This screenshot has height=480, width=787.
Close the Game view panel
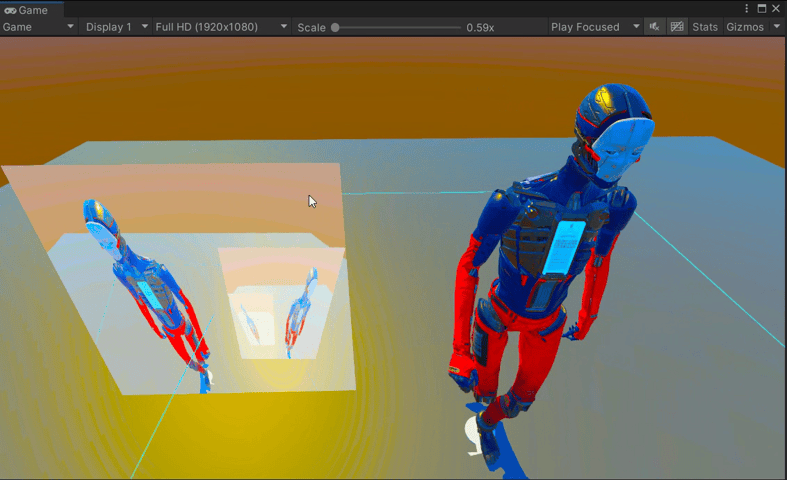coord(776,8)
